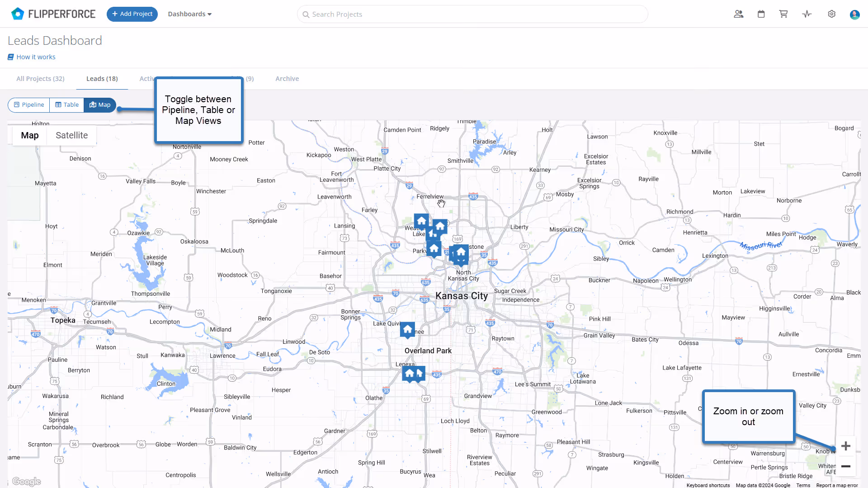
Task: Switch to Pipeline view
Action: click(x=29, y=105)
